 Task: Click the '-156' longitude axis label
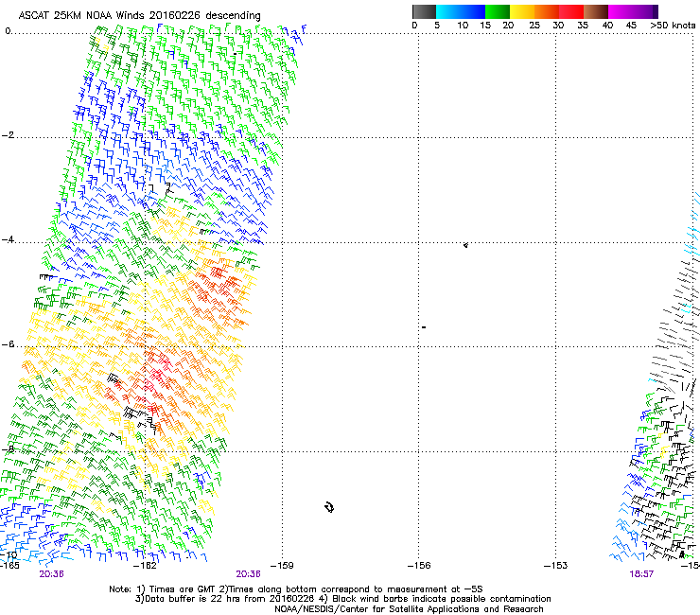click(419, 566)
